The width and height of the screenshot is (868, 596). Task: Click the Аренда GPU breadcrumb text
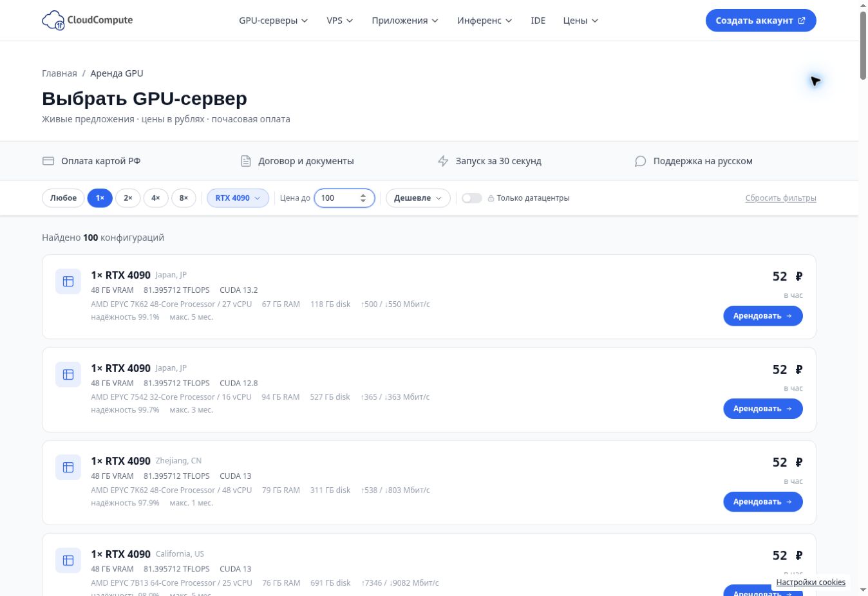click(x=117, y=73)
